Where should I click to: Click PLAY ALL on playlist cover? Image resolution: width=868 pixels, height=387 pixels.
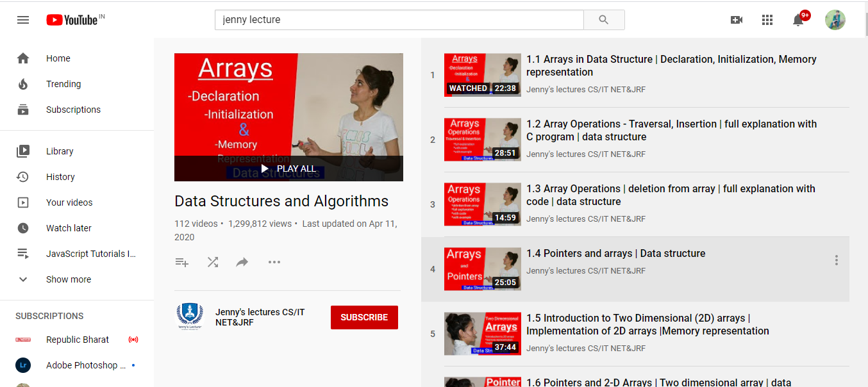[288, 169]
